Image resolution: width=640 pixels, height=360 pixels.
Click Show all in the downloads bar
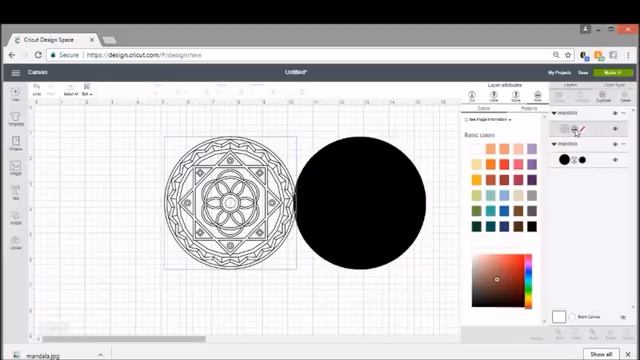[601, 354]
